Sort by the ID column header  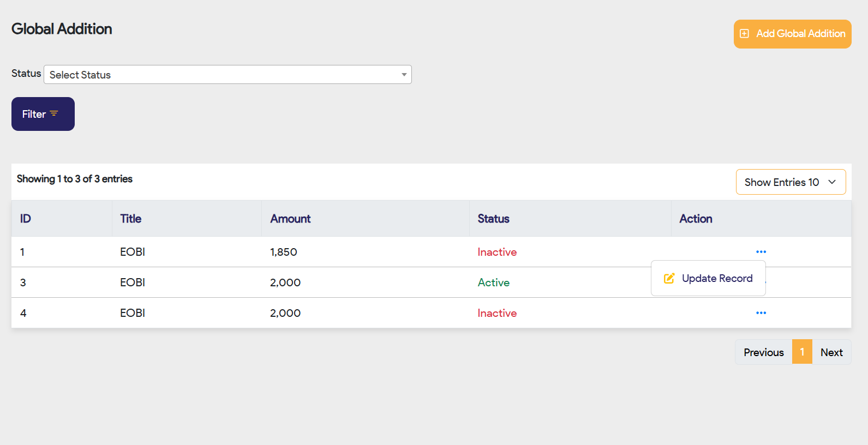click(26, 219)
